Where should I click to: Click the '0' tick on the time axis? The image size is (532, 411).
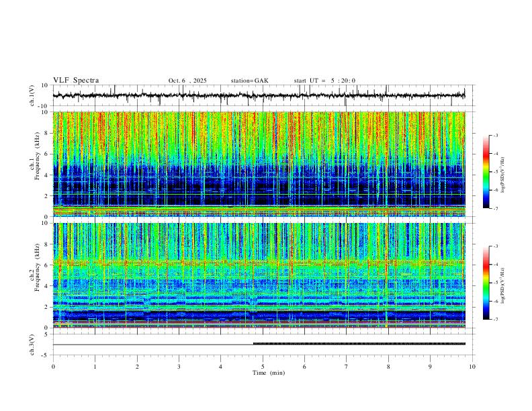pos(53,367)
